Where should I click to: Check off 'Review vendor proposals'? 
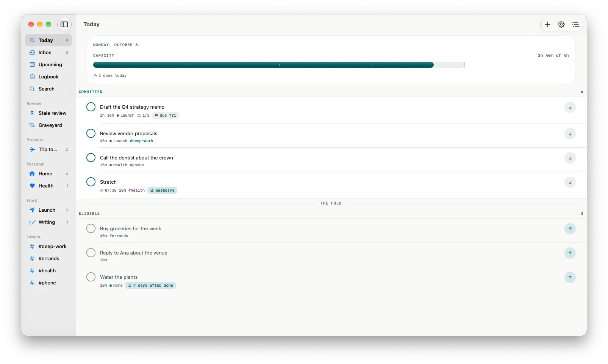pos(91,133)
